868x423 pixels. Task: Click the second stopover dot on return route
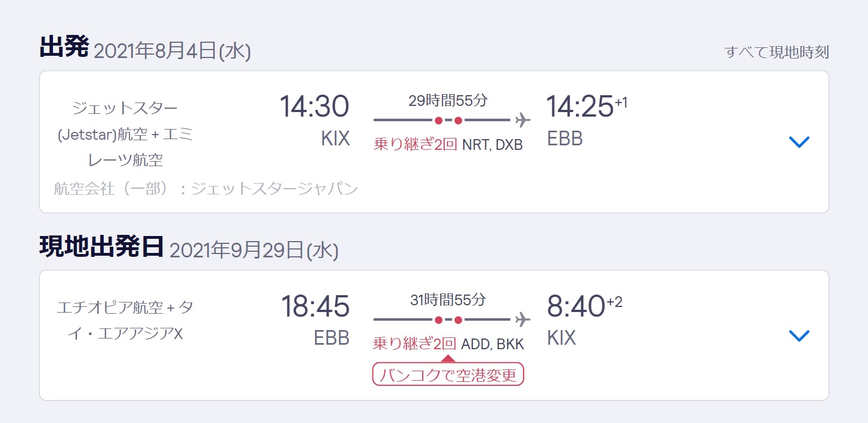458,320
